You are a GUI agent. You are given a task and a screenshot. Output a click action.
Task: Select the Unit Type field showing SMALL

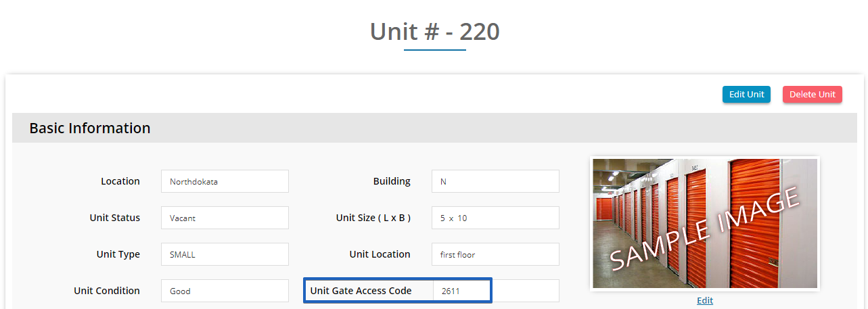tap(225, 254)
